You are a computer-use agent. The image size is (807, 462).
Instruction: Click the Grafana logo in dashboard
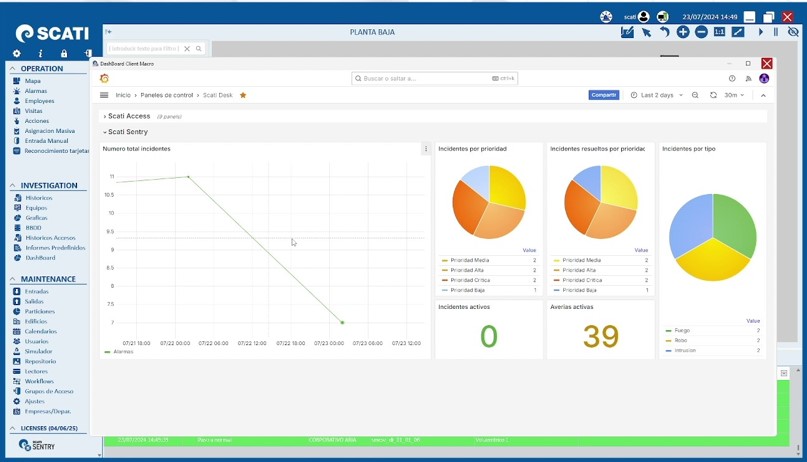coord(104,78)
